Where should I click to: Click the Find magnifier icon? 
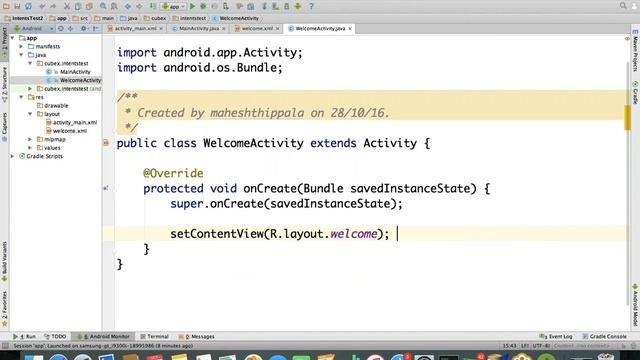click(103, 6)
